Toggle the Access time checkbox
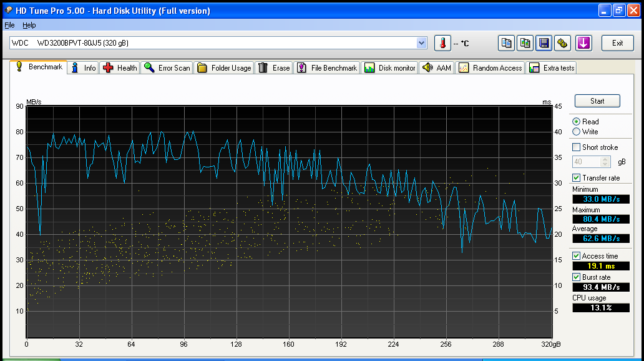644x361 pixels. click(x=576, y=255)
